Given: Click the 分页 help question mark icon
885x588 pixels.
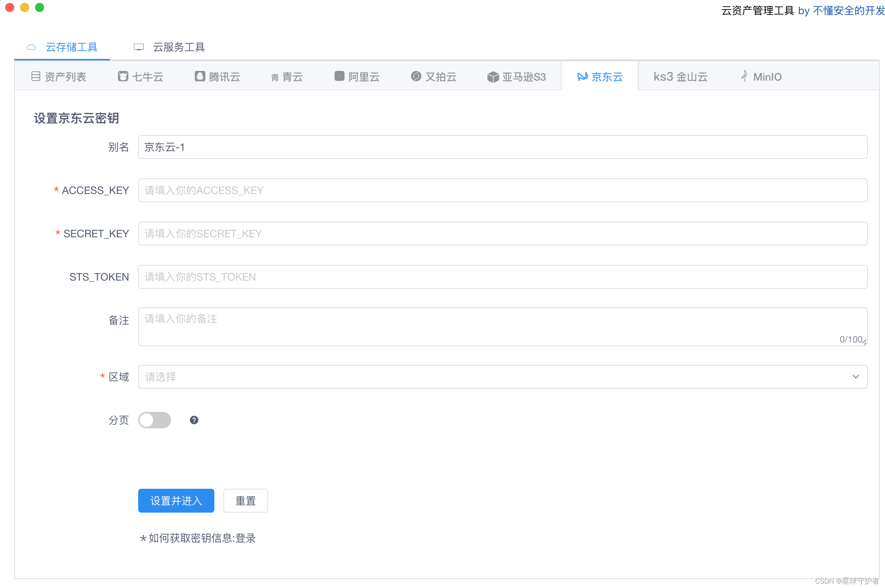Looking at the screenshot, I should (194, 420).
